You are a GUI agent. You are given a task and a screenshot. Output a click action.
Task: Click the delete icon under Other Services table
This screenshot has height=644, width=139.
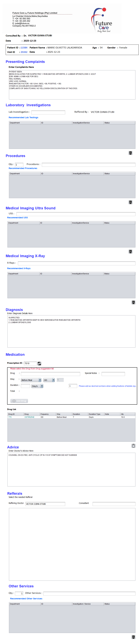(x=133, y=637)
